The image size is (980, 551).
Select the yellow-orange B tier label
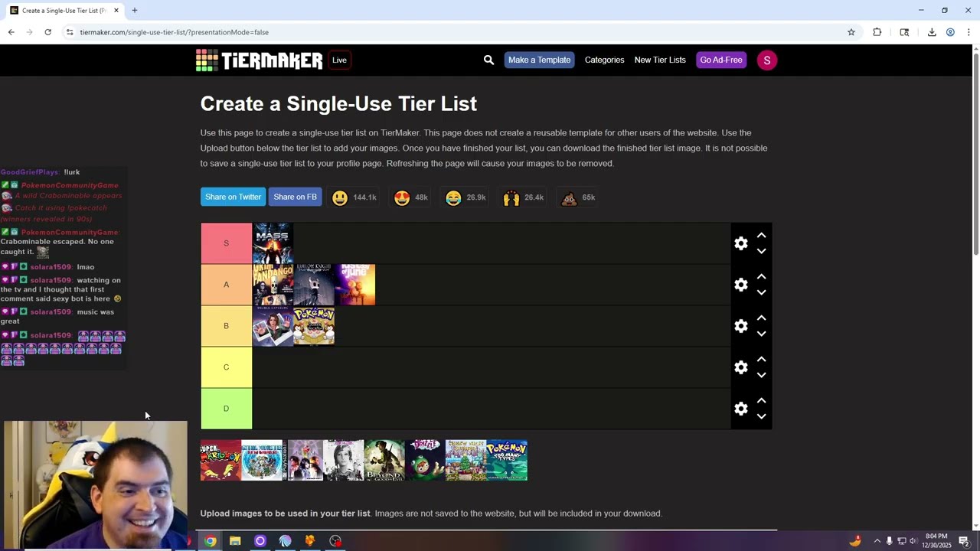pos(226,326)
